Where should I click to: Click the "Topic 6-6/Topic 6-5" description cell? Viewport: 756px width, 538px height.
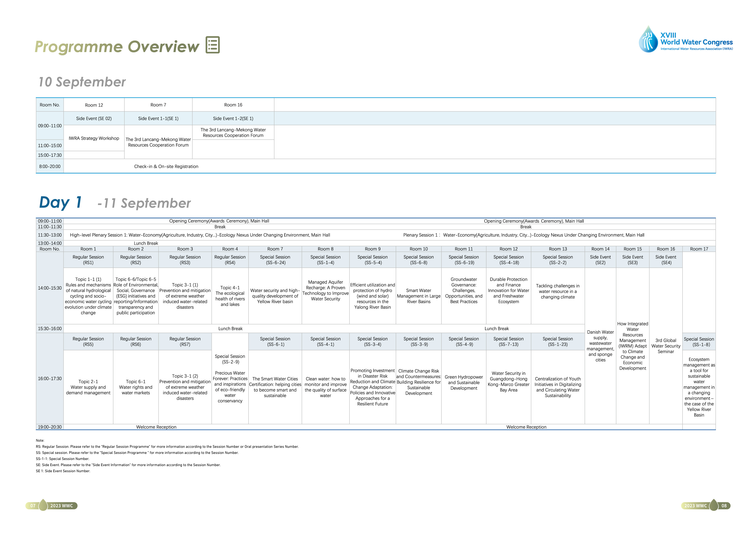click(x=136, y=296)
